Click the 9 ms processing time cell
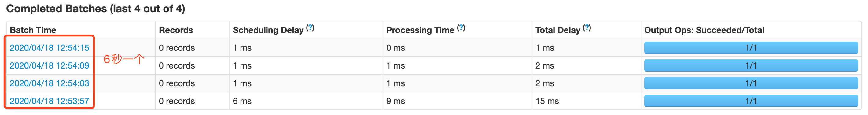868x115 pixels. click(x=395, y=101)
